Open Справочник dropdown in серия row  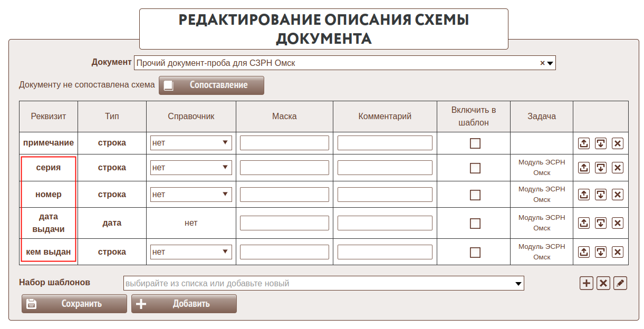coord(191,168)
